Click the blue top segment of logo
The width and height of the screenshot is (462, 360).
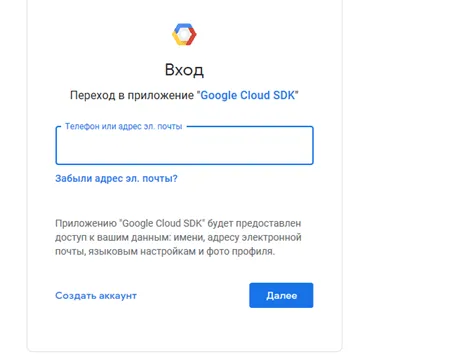pyautogui.click(x=183, y=26)
